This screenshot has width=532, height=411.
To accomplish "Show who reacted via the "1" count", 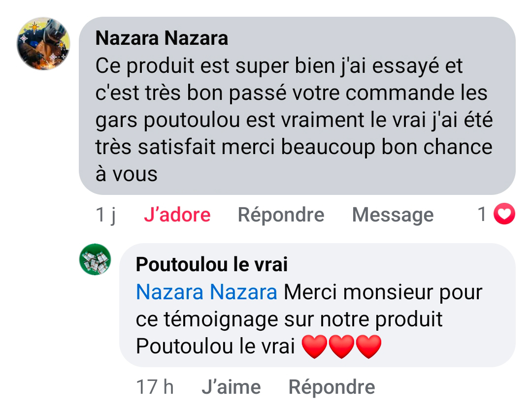I will (483, 214).
